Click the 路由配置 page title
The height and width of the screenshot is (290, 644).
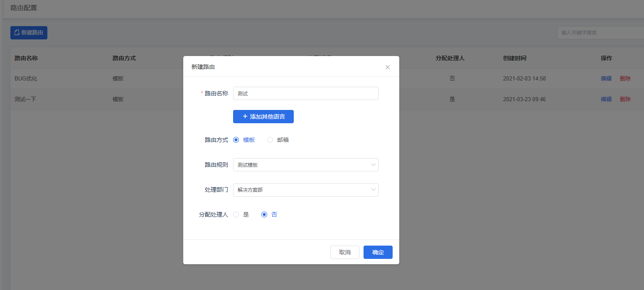tap(24, 7)
